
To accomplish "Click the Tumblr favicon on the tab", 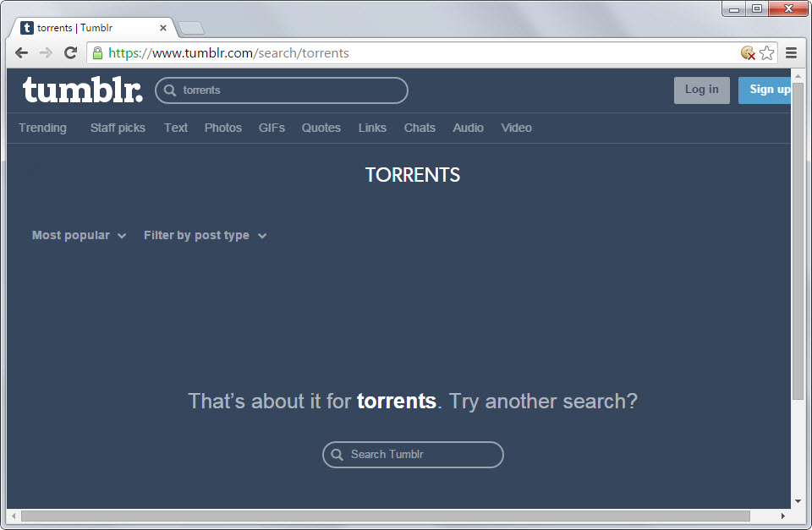I will [x=27, y=28].
